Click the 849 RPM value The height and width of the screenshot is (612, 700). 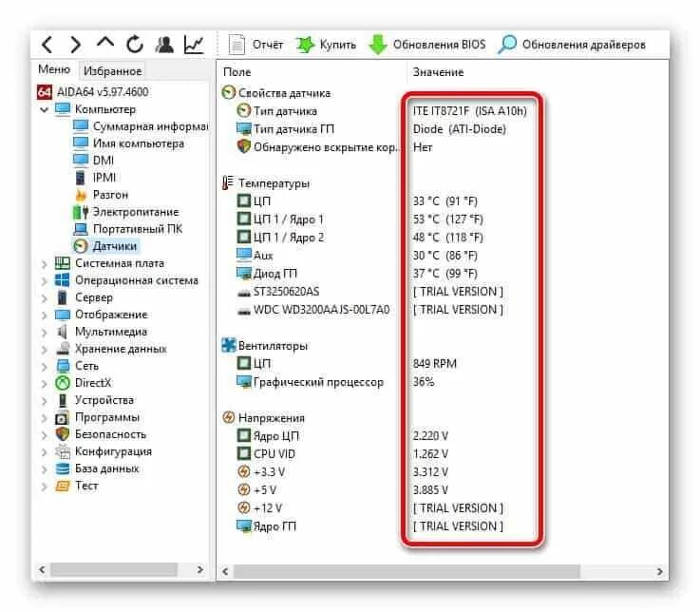[x=434, y=364]
